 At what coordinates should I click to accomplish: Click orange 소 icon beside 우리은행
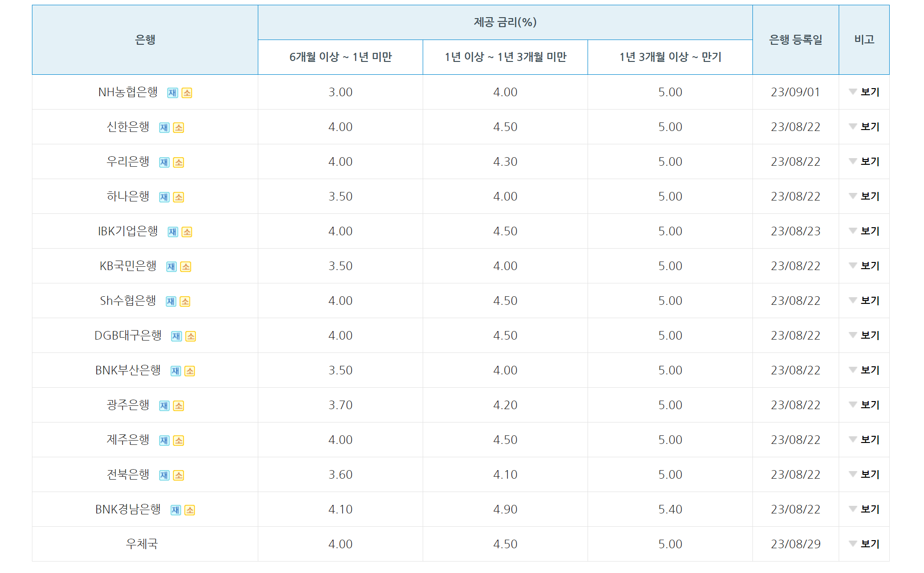[178, 162]
